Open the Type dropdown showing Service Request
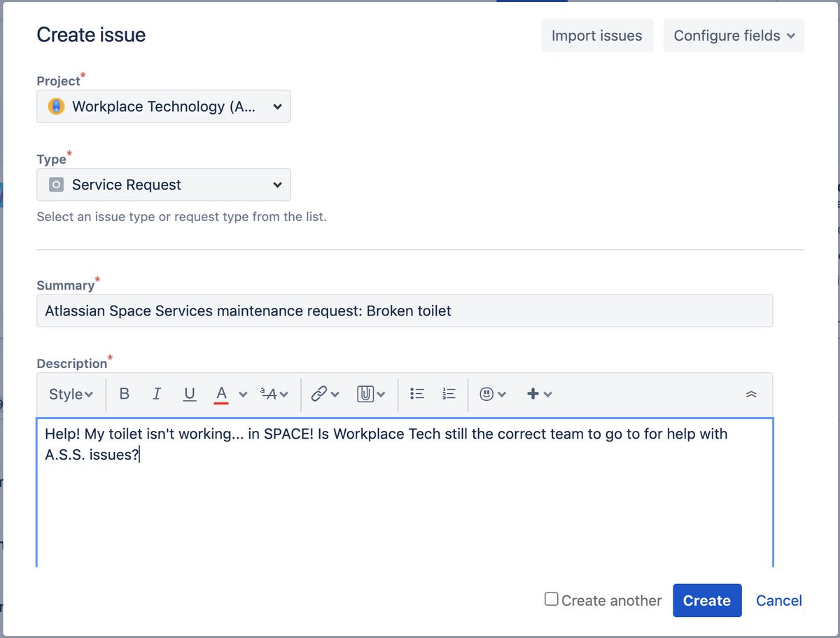 point(164,185)
